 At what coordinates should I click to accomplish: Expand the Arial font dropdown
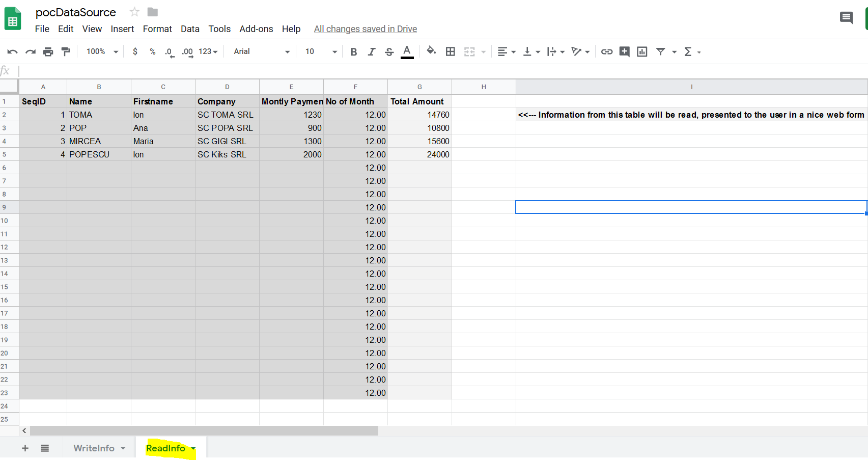[262, 51]
